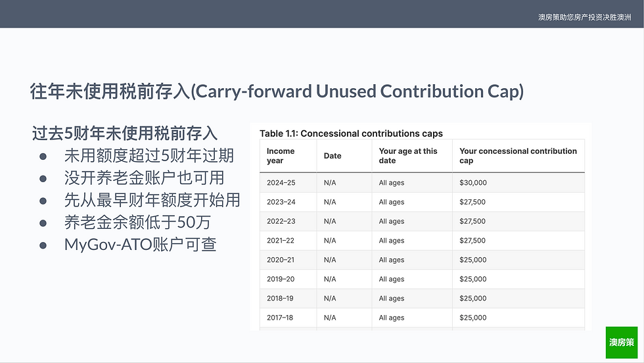
Task: Click the header text 澳房策助您房产投资决胜澳洲
Action: click(x=584, y=17)
